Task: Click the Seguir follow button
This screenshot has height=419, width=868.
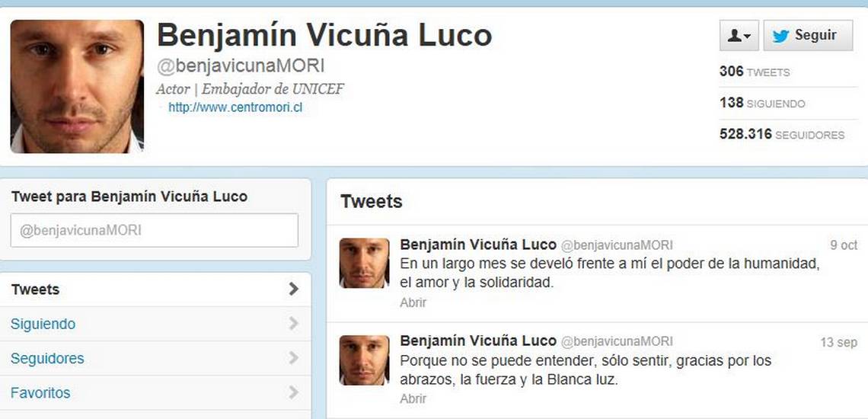Action: pyautogui.click(x=808, y=36)
